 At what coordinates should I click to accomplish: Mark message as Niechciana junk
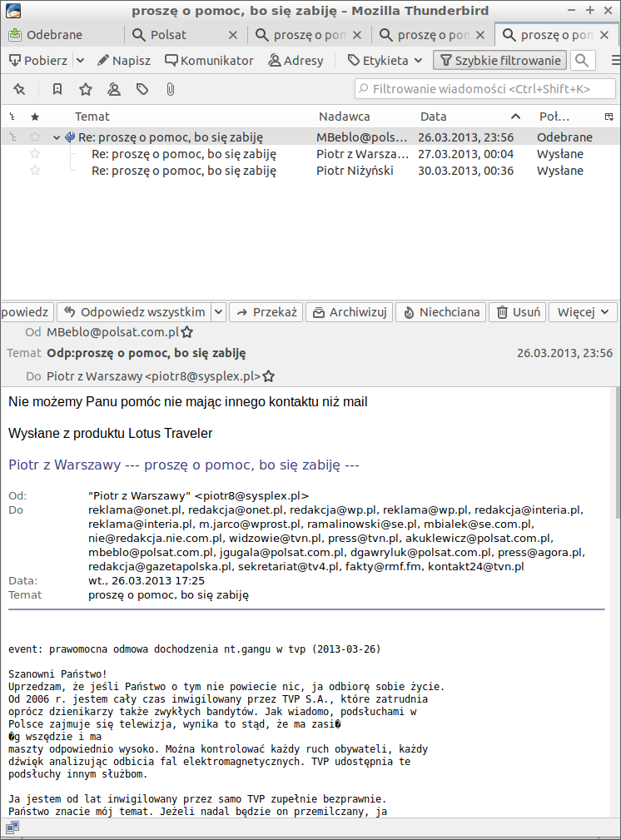[441, 312]
